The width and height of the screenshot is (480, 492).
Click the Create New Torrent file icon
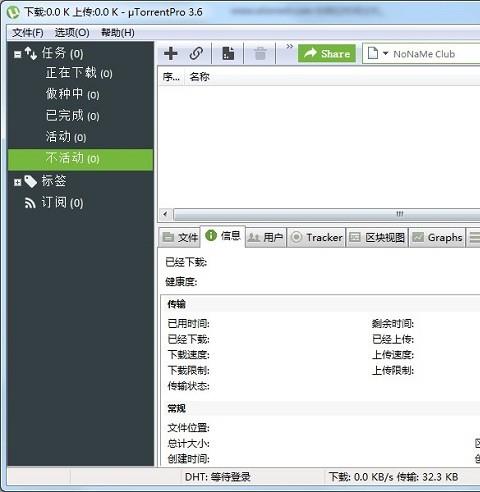pos(228,53)
